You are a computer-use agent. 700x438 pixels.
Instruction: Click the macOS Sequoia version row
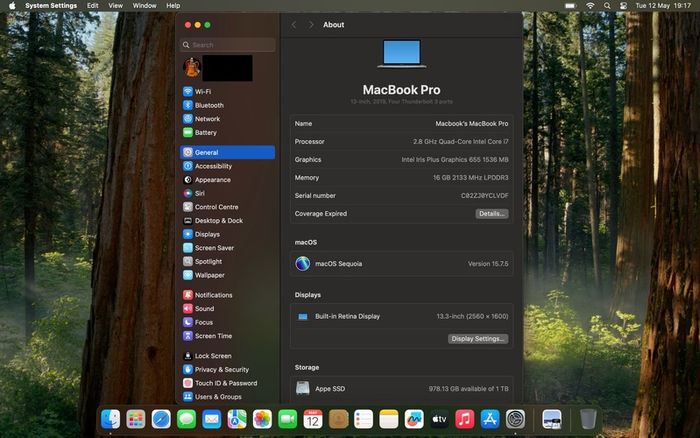coord(401,264)
